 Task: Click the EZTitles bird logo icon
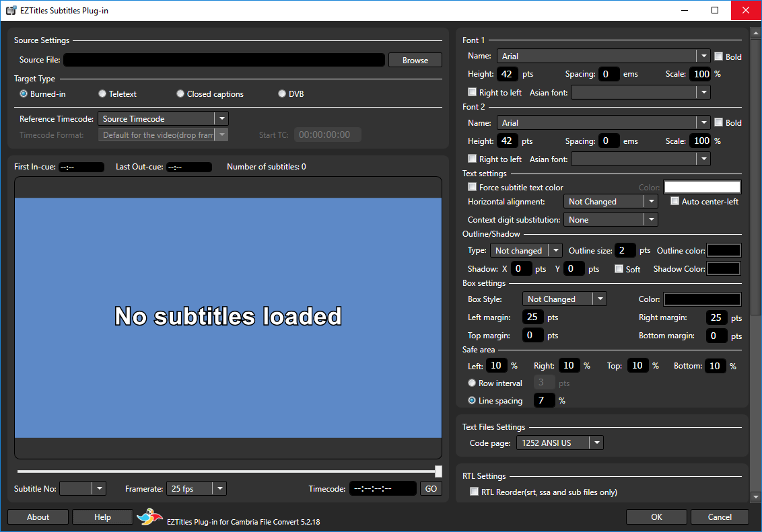point(149,517)
